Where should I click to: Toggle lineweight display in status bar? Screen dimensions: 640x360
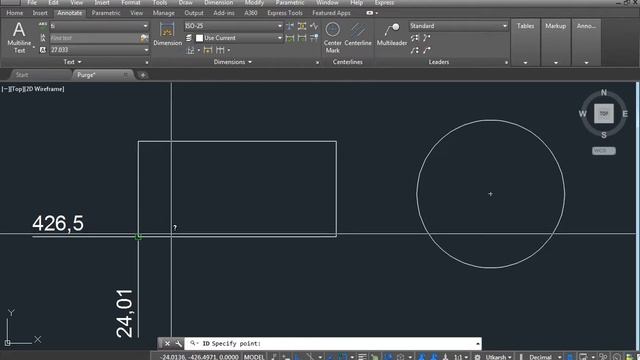coord(362,357)
